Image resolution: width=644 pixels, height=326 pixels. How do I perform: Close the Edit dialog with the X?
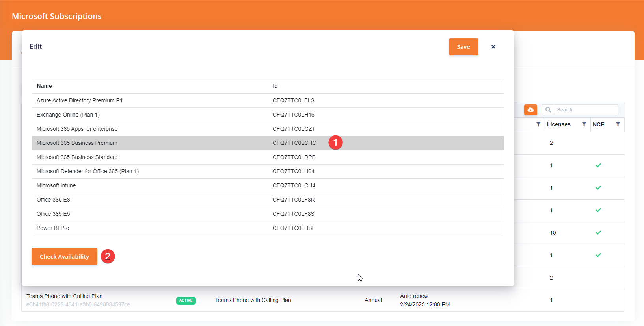tap(493, 47)
